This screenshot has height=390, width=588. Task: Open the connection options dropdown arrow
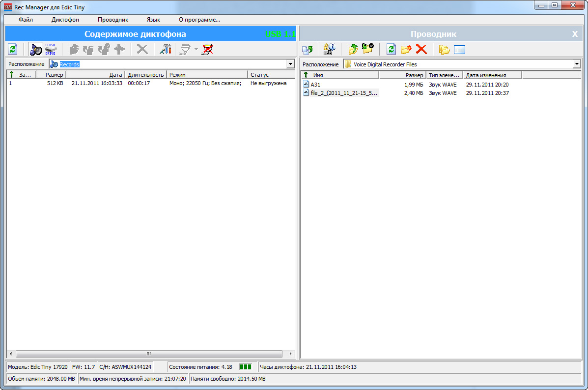pyautogui.click(x=196, y=49)
